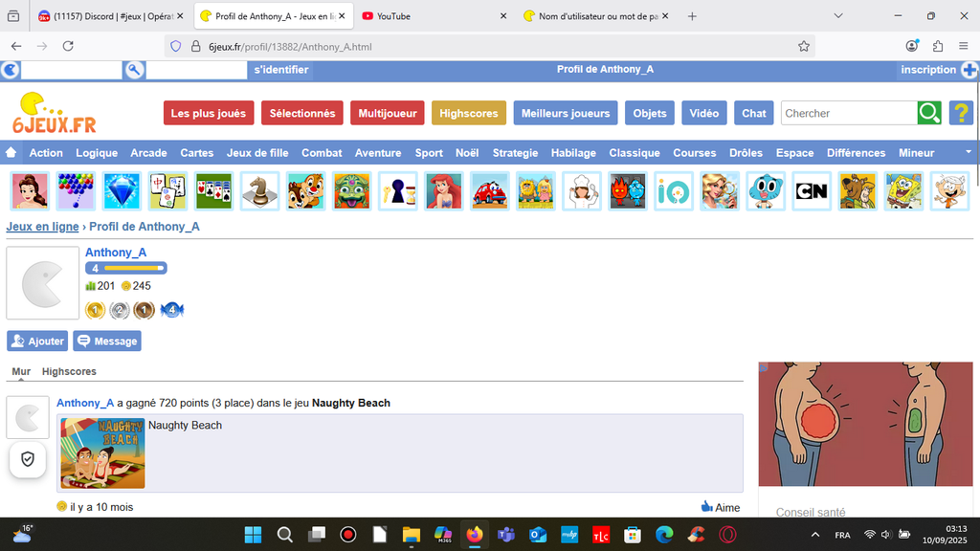Open the key and hourglass game icon

click(397, 191)
